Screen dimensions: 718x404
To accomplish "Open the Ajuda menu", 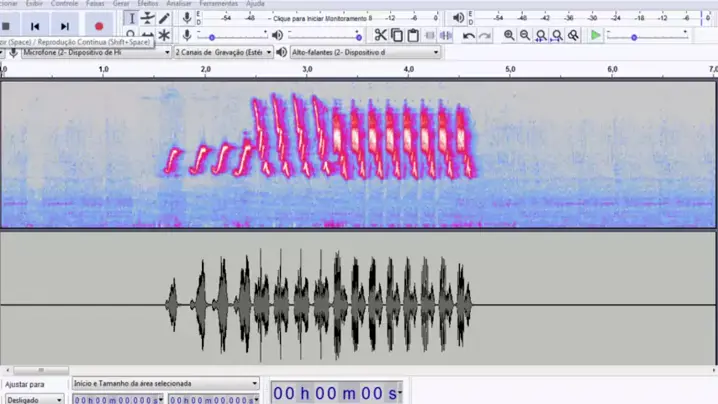I will coord(255,4).
